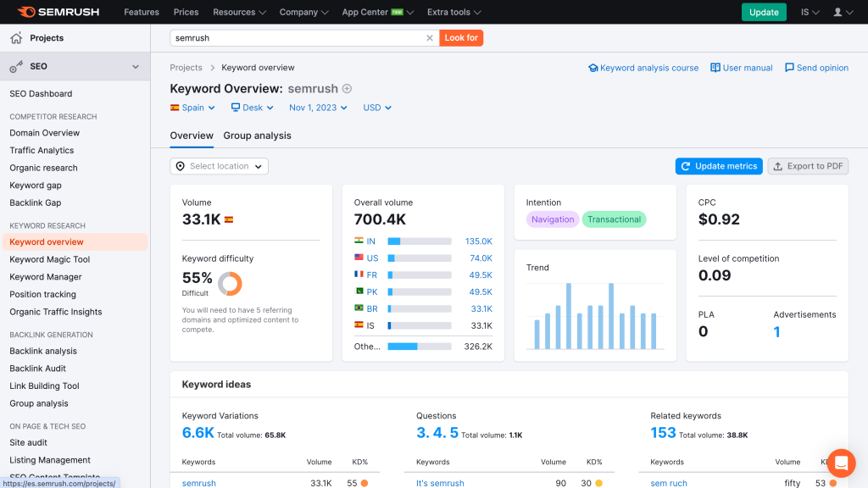The width and height of the screenshot is (868, 488).
Task: Add semrush keyword with plus icon
Action: (347, 88)
